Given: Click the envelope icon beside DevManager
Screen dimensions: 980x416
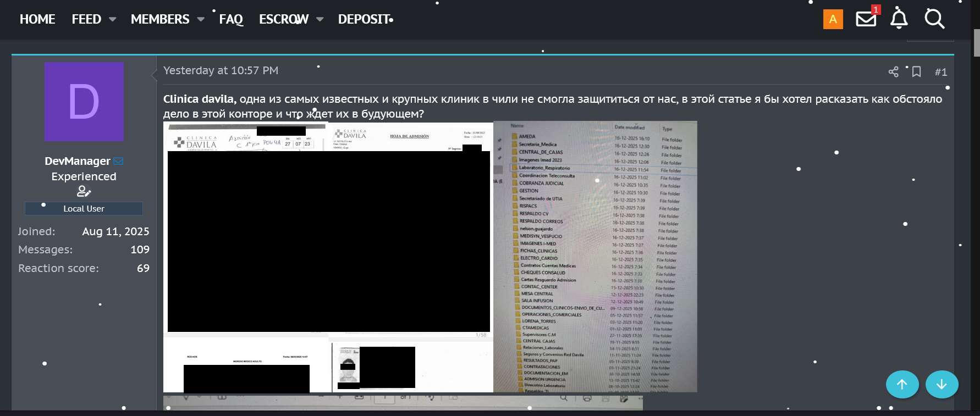Looking at the screenshot, I should [118, 161].
